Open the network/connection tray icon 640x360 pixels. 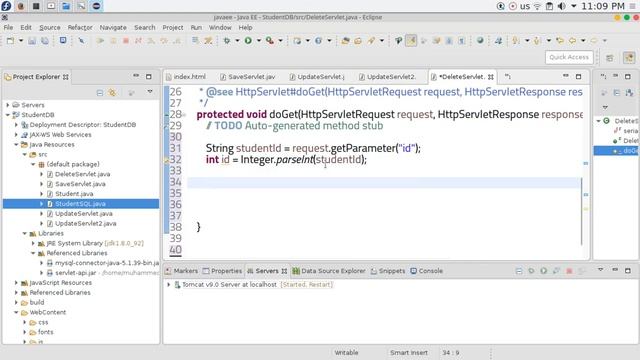(x=501, y=6)
